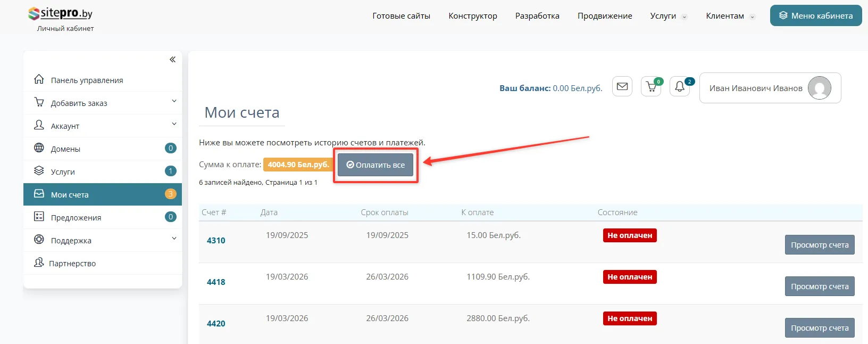Image resolution: width=868 pixels, height=344 pixels.
Task: Click the globe icon beside Домены
Action: [39, 148]
